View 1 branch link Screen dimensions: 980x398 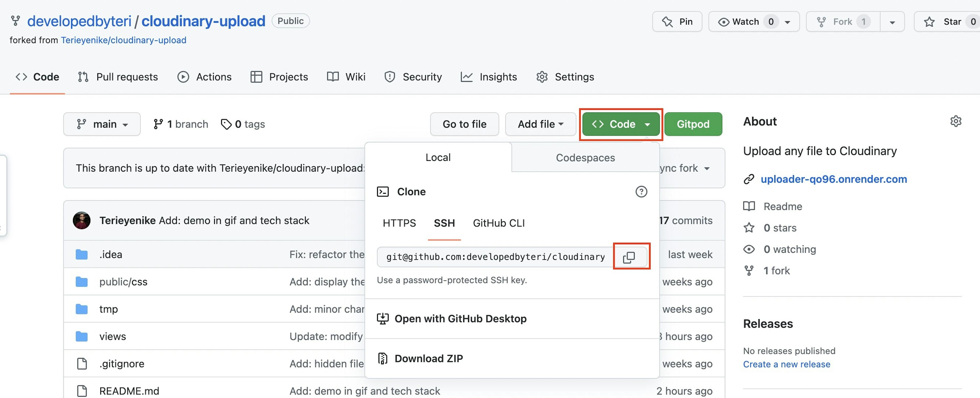(x=181, y=124)
